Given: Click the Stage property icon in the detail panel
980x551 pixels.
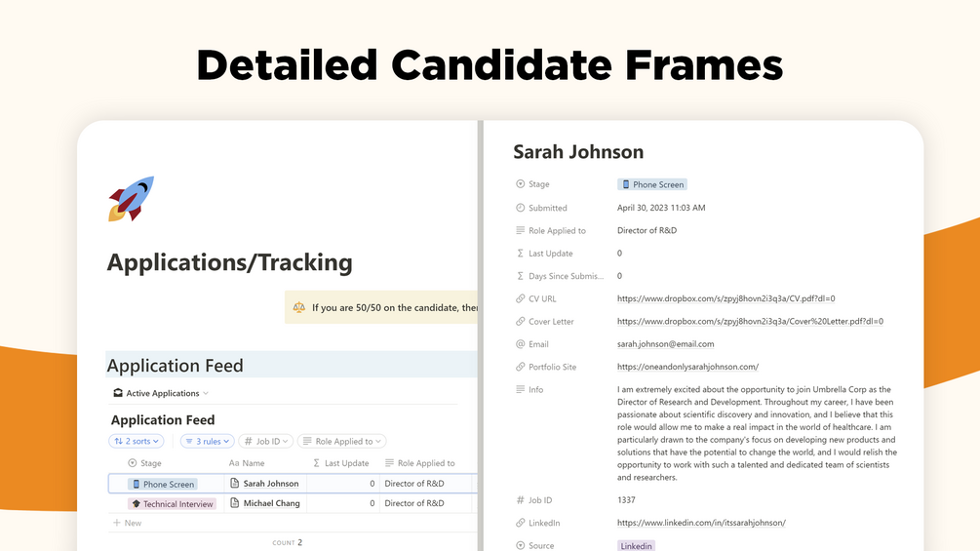Looking at the screenshot, I should coord(520,184).
